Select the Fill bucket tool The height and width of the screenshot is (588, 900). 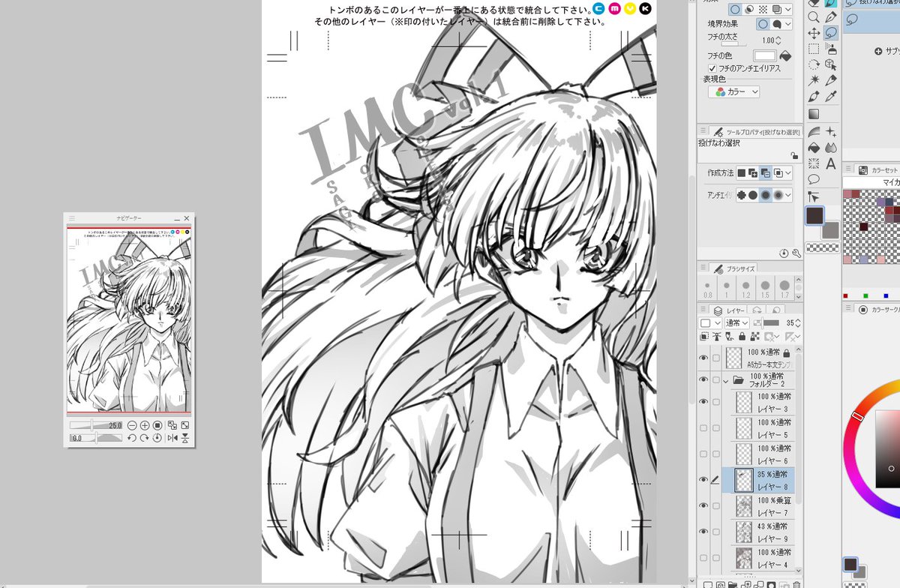click(x=814, y=147)
